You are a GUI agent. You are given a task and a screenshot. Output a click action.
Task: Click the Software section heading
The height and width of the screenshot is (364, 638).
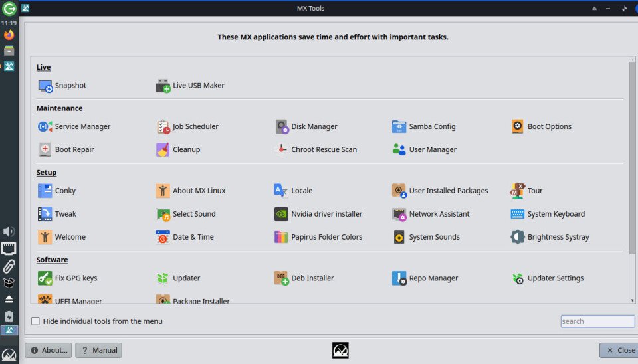(52, 260)
